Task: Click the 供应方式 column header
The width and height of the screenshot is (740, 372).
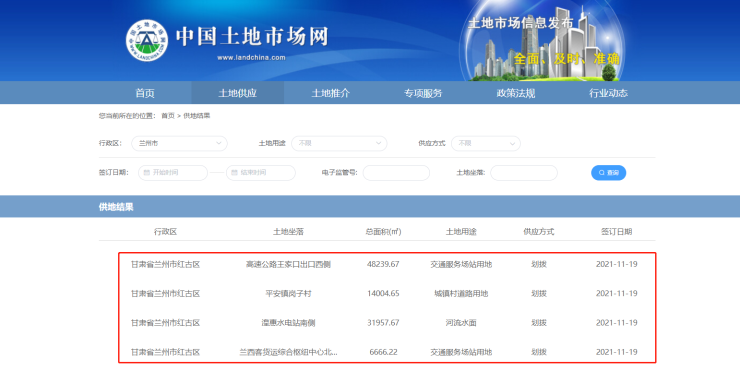Action: (x=538, y=232)
